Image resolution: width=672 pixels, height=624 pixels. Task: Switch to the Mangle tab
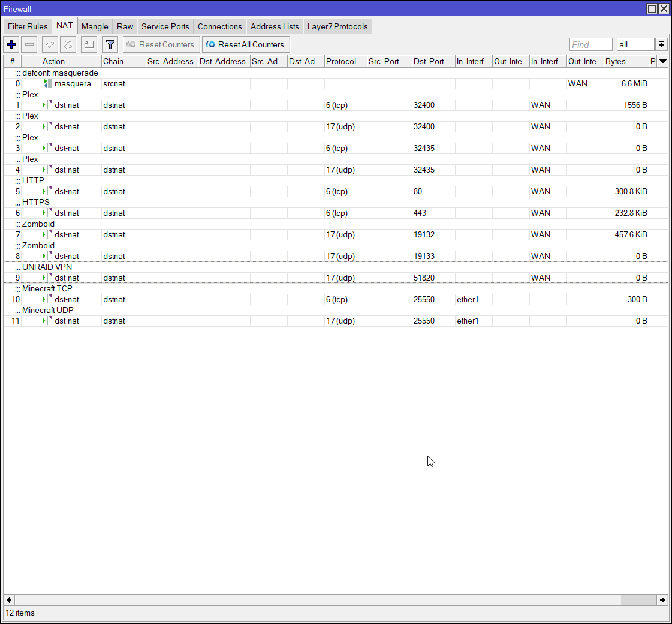(95, 26)
